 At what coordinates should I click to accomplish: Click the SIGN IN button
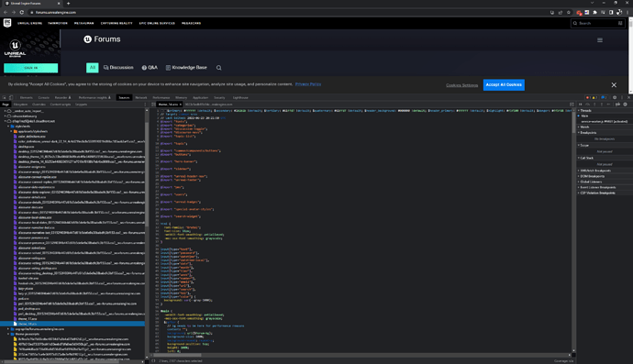[30, 68]
